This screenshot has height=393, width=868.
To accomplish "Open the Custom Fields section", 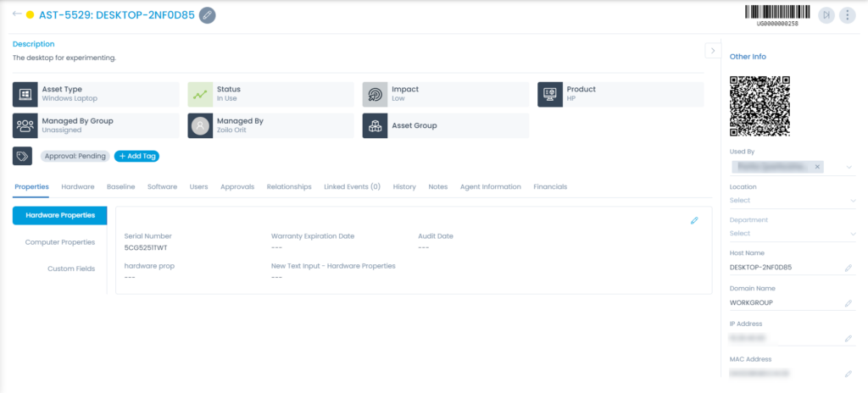I will click(x=71, y=268).
